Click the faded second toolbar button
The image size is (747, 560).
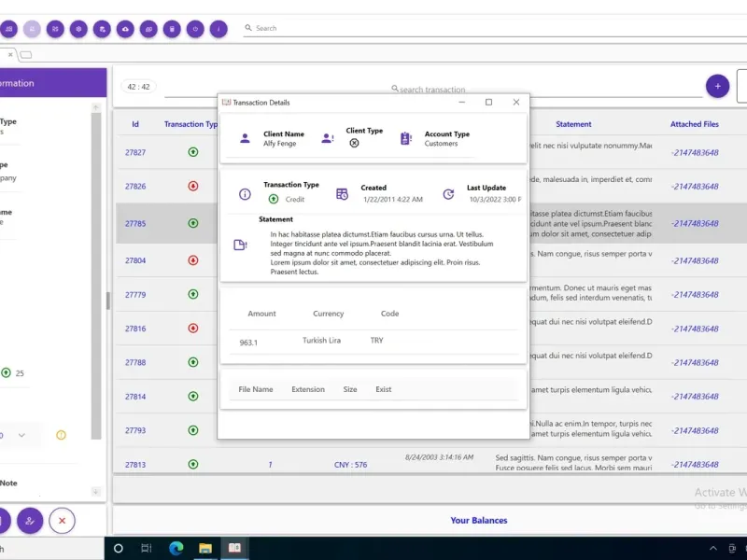(32, 29)
